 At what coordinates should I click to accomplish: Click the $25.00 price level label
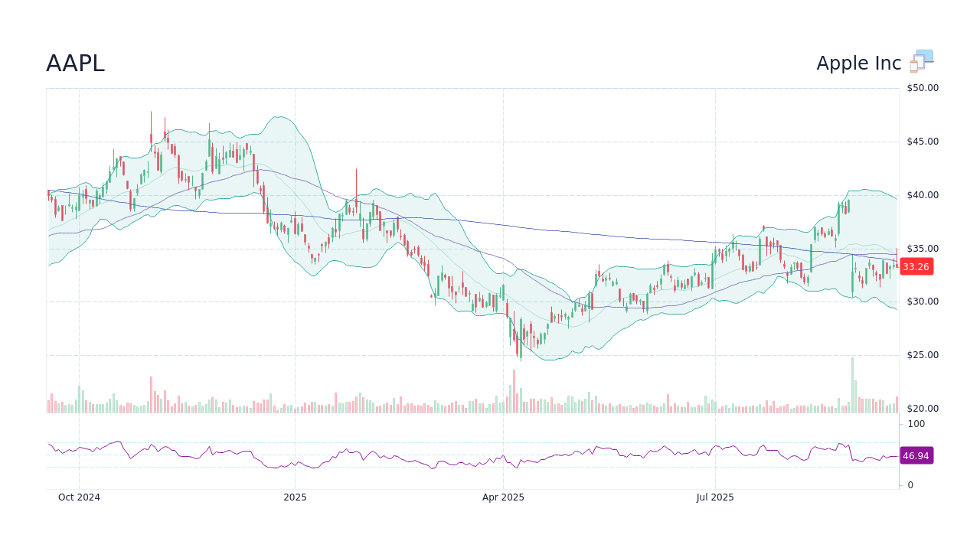(921, 354)
